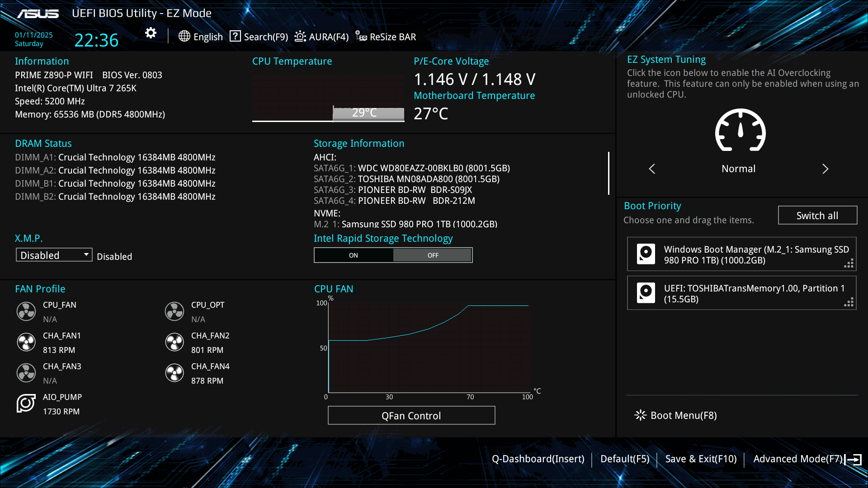
Task: Click the CHA_FAN1 fan icon
Action: [26, 342]
